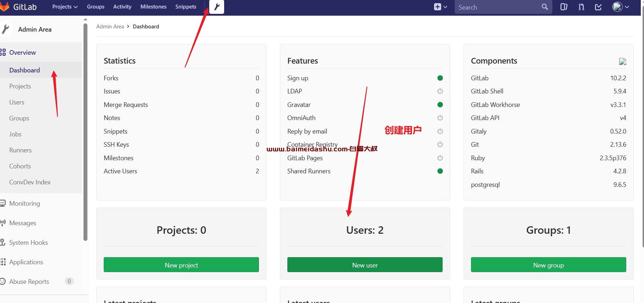
Task: Click the Ruby version '2.3.5p376'
Action: (x=613, y=158)
